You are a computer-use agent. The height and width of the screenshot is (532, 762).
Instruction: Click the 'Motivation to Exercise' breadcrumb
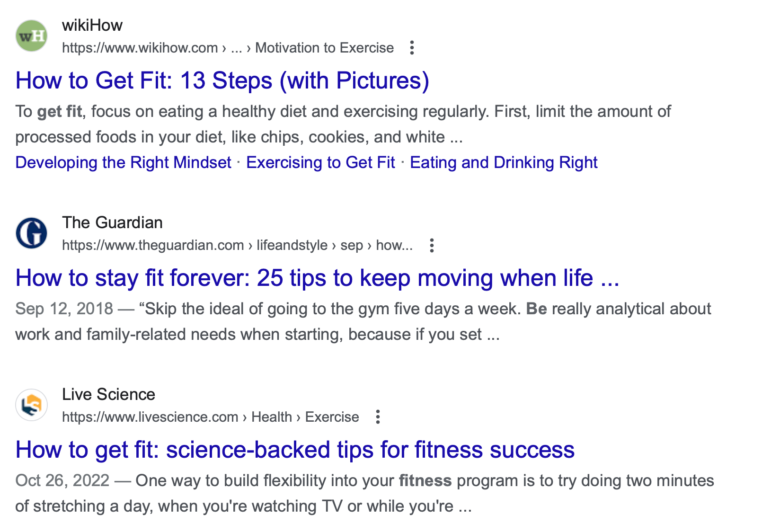[x=324, y=48]
